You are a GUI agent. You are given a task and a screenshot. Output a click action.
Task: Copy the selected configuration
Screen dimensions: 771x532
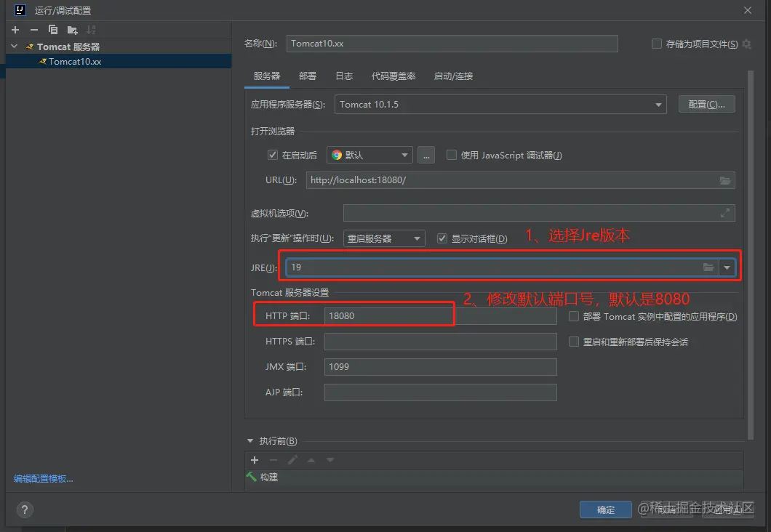pos(53,30)
